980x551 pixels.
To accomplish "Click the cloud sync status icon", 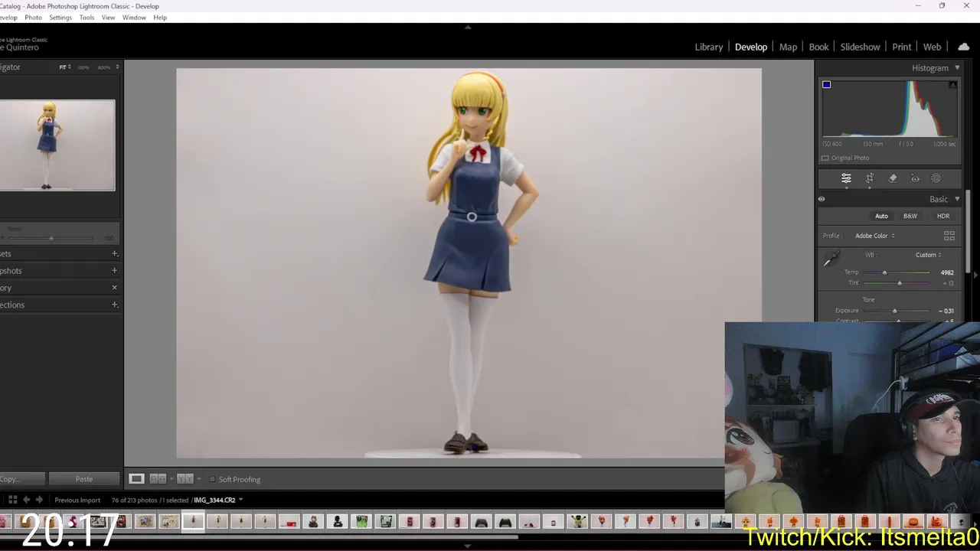I will pyautogui.click(x=963, y=47).
